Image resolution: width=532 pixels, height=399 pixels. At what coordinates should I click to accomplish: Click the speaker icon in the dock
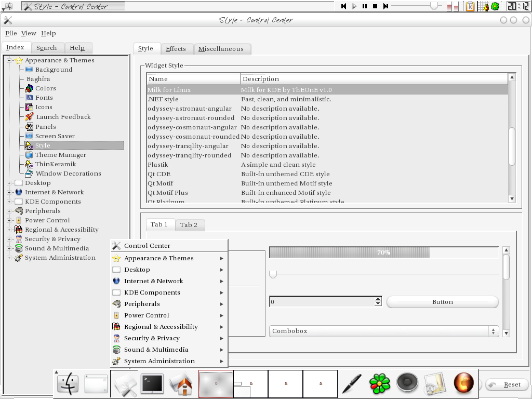coord(407,383)
